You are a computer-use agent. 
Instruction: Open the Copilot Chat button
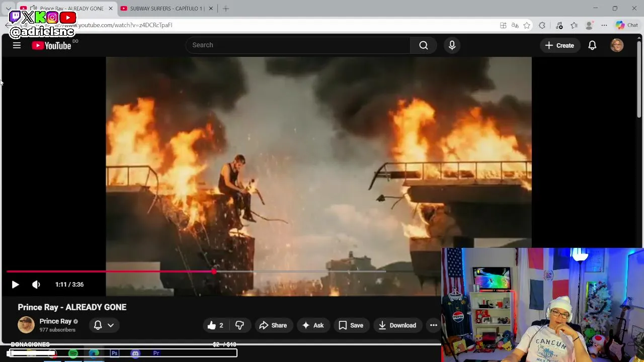point(627,25)
